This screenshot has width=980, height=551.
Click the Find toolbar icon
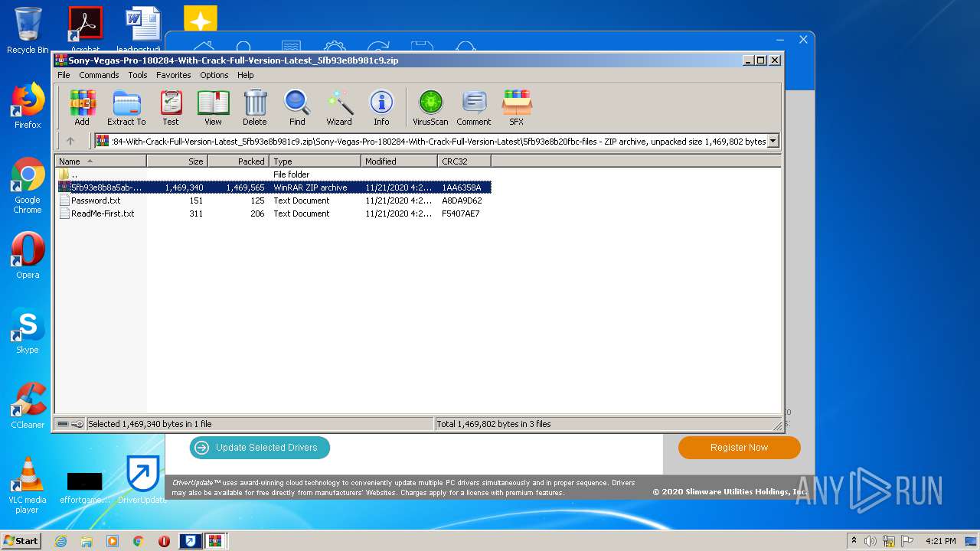pos(297,107)
